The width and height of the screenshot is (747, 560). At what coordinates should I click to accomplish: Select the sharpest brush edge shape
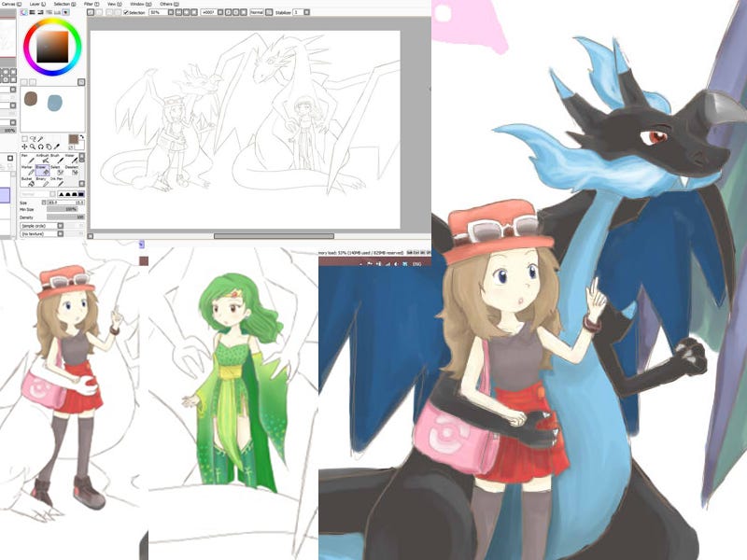(61, 194)
